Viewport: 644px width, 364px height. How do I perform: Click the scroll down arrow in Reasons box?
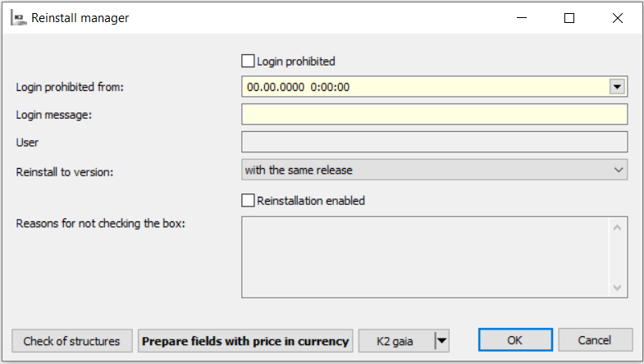[x=619, y=287]
